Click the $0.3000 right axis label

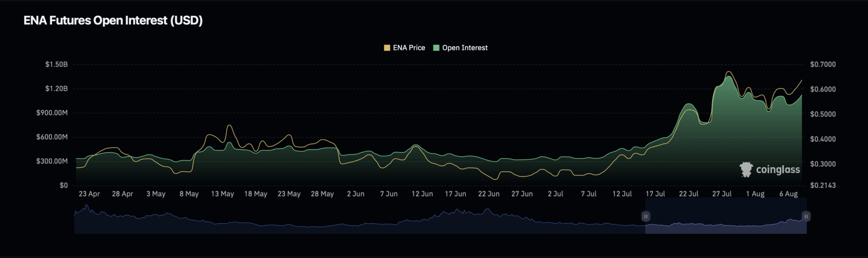click(x=823, y=164)
